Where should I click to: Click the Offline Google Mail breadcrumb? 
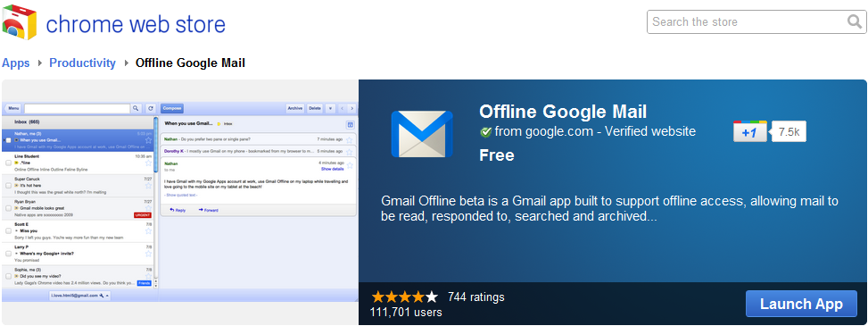coord(190,63)
